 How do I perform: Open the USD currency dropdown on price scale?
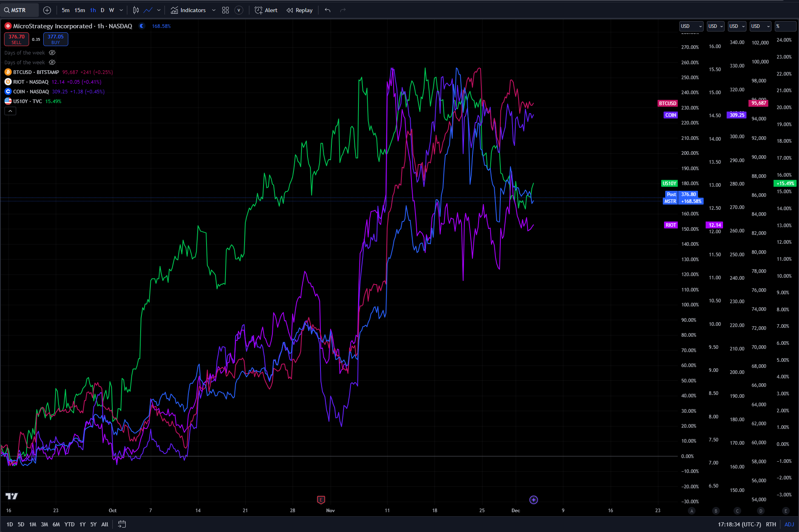(x=691, y=26)
